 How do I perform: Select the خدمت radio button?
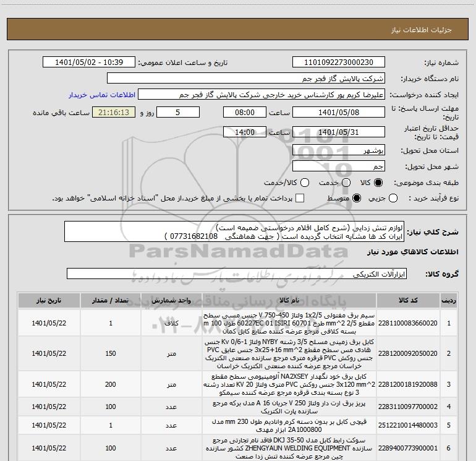346,183
